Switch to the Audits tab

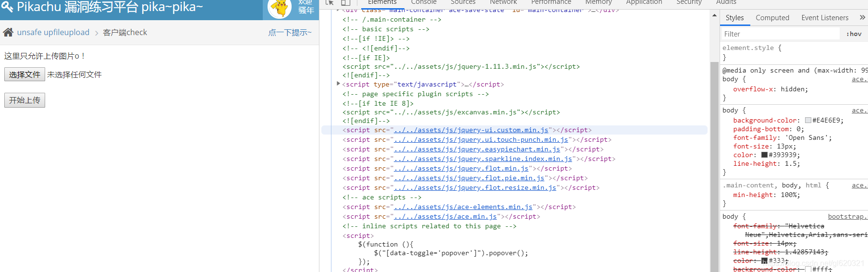(726, 2)
